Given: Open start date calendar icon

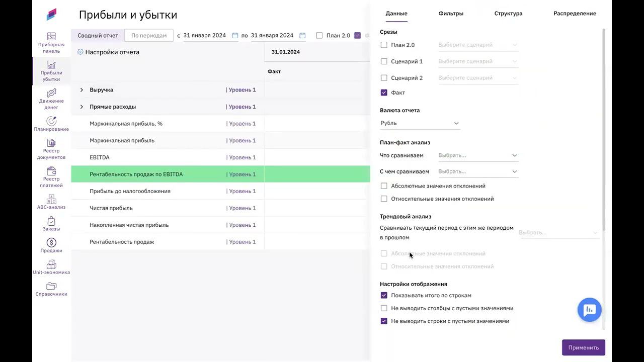Looking at the screenshot, I should point(235,36).
